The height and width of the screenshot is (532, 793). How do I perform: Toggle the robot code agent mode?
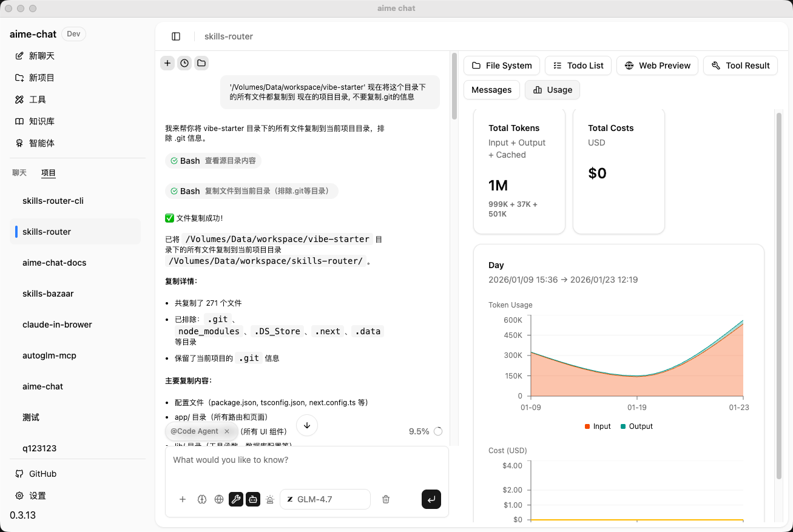point(253,499)
